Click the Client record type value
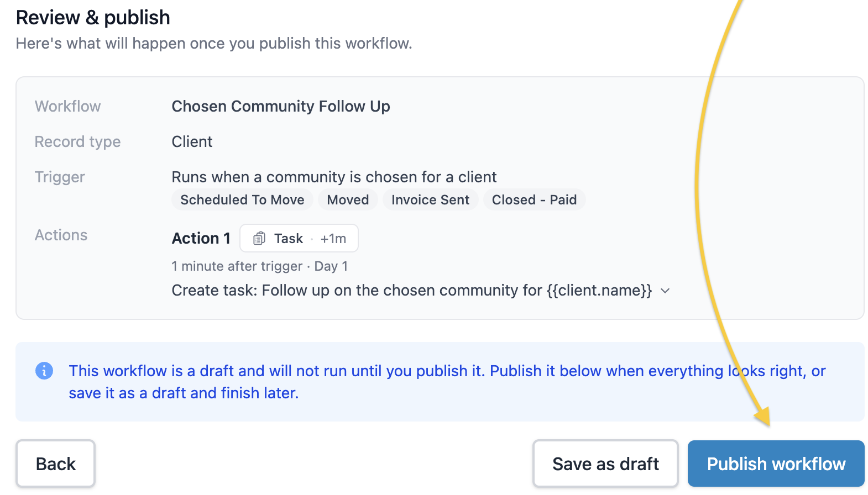This screenshot has width=868, height=495. tap(192, 141)
